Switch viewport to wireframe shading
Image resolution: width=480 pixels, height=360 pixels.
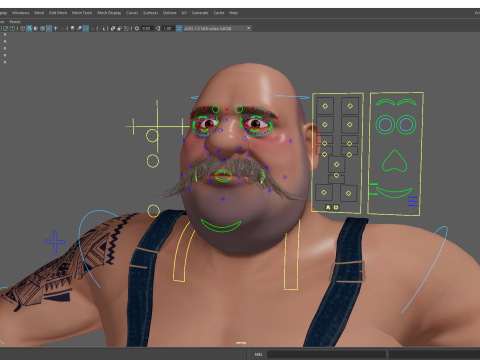[x=22, y=28]
